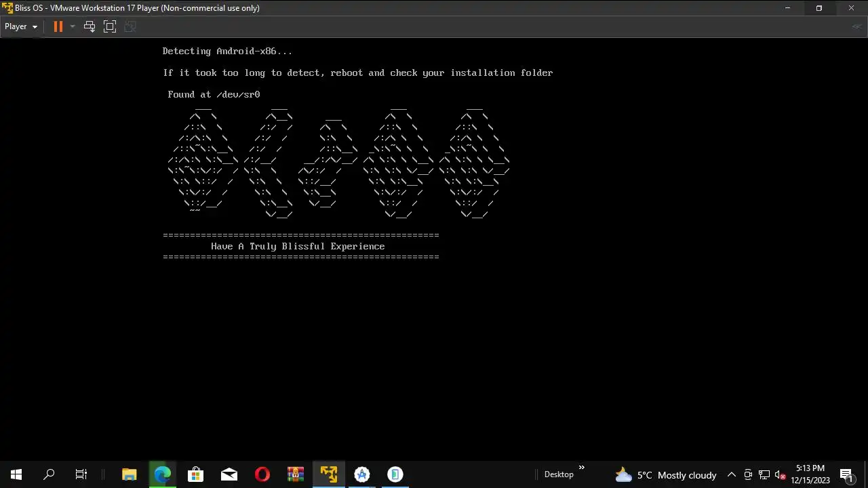
Task: Click the Meet Now tray icon
Action: pyautogui.click(x=748, y=474)
